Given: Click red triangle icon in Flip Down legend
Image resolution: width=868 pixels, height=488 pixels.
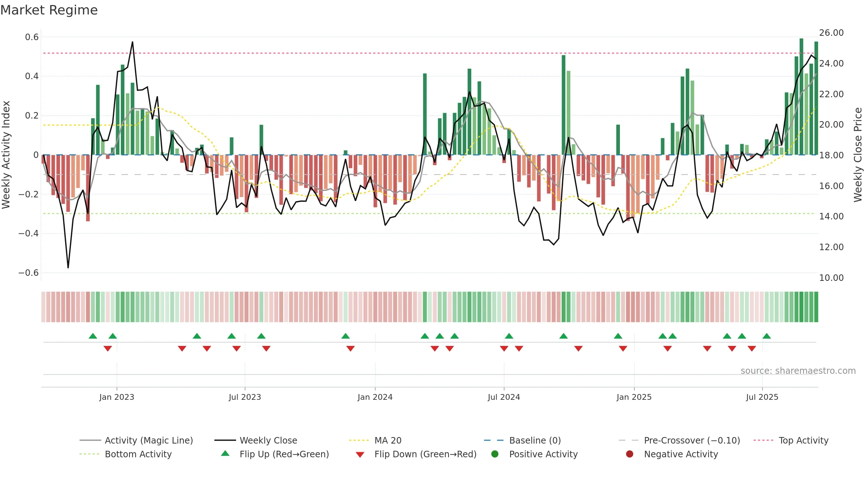Looking at the screenshot, I should 360,455.
